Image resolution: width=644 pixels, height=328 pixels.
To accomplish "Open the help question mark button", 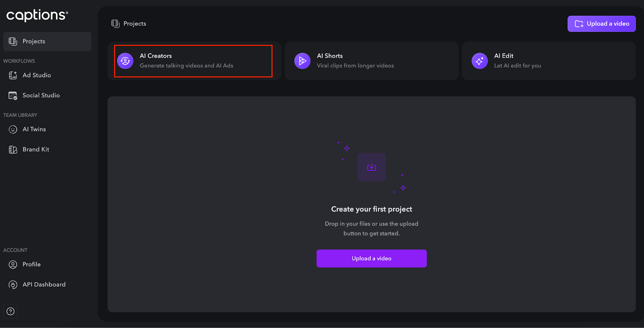I will coord(10,311).
